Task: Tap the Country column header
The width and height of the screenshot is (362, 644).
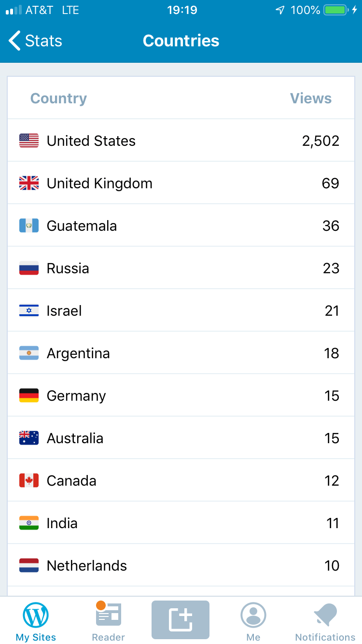Action: click(58, 98)
